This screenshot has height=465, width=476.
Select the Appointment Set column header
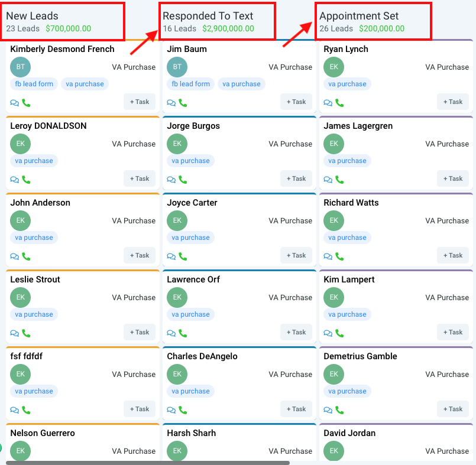pos(359,16)
